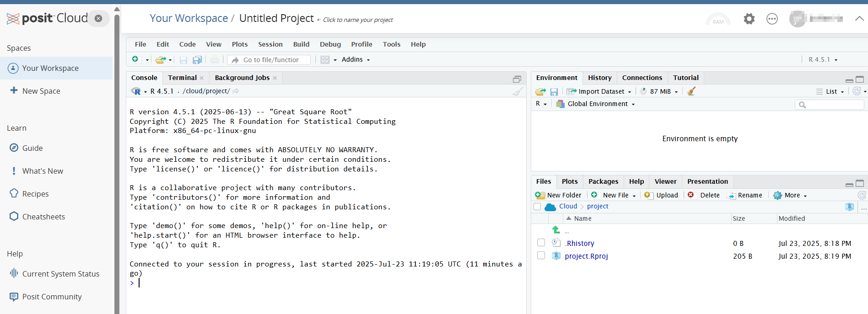Click the RAM gauge indicator
Screen dimensions: 868x314
[x=718, y=19]
